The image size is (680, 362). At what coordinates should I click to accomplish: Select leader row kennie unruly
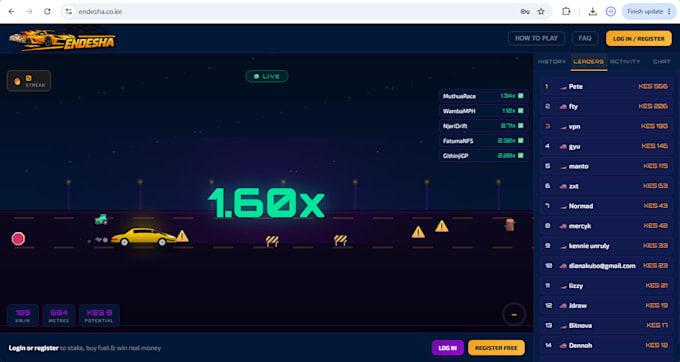pyautogui.click(x=606, y=246)
